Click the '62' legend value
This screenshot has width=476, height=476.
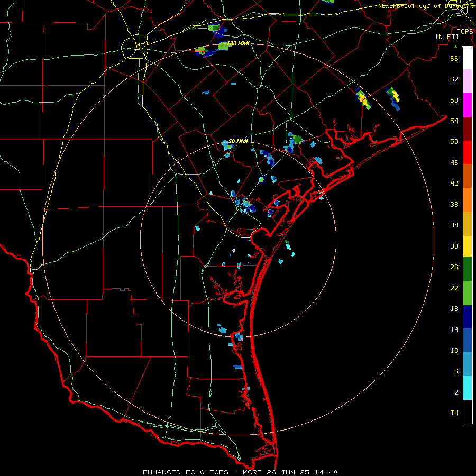click(454, 79)
